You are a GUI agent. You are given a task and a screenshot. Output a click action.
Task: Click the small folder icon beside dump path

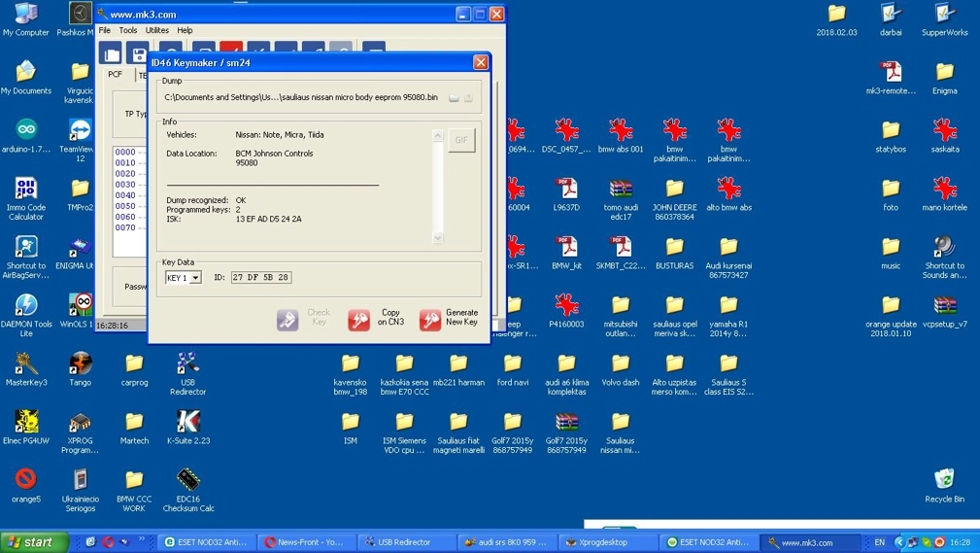pyautogui.click(x=454, y=97)
